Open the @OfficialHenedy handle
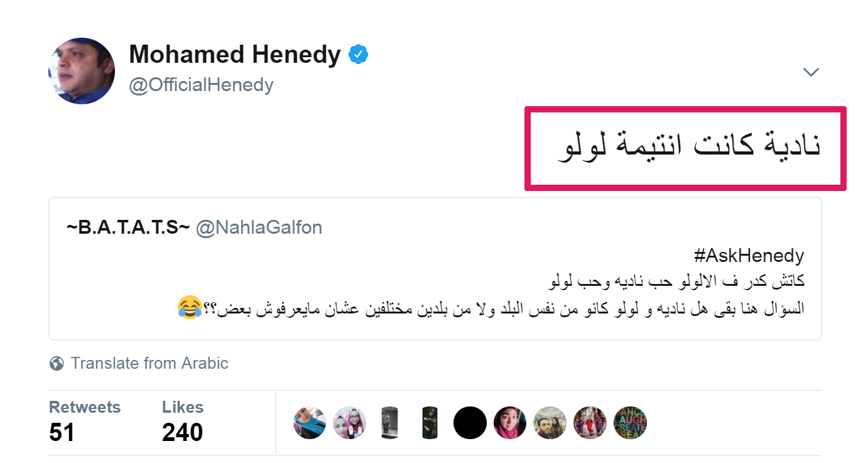Screen dimensions: 868x463 pos(201,85)
